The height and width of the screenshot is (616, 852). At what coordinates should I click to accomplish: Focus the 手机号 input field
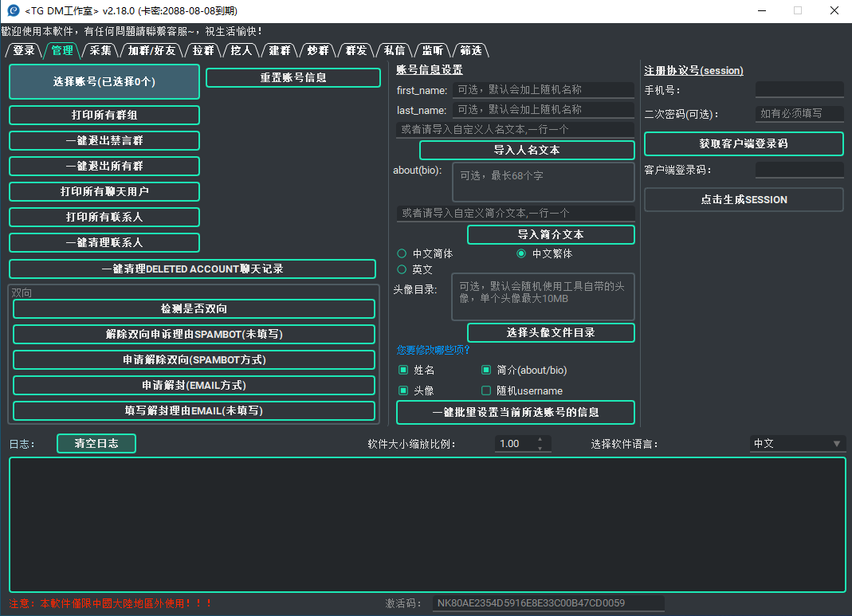point(799,90)
